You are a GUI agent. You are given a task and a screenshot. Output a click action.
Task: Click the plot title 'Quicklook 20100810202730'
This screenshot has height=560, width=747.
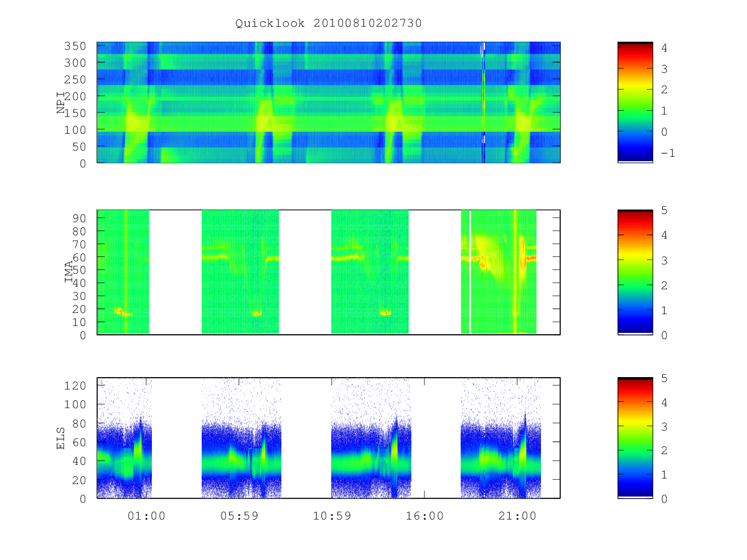[329, 23]
